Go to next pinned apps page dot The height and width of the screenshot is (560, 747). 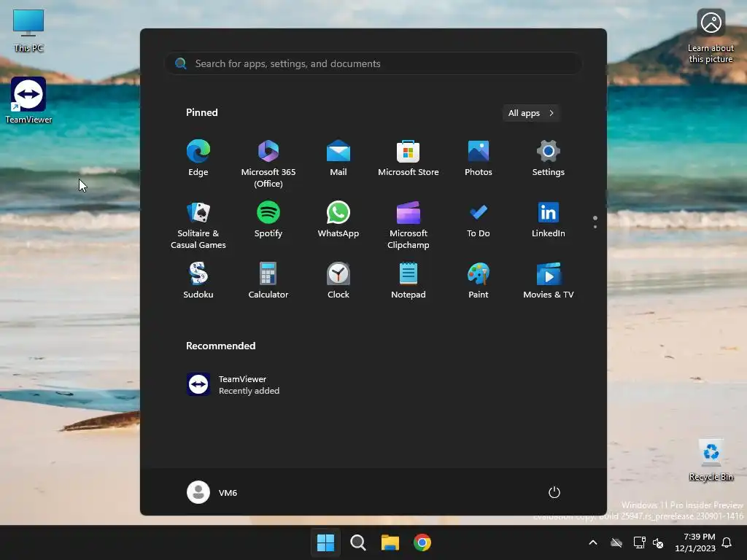[595, 227]
